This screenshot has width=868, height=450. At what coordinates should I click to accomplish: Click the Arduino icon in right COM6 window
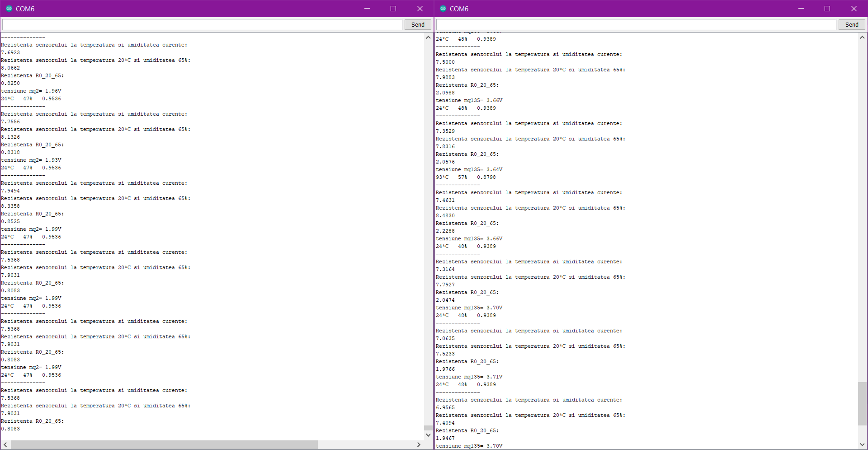click(x=443, y=9)
